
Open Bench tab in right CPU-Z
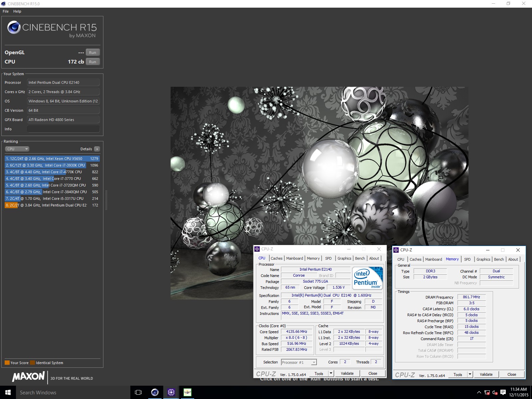point(499,259)
